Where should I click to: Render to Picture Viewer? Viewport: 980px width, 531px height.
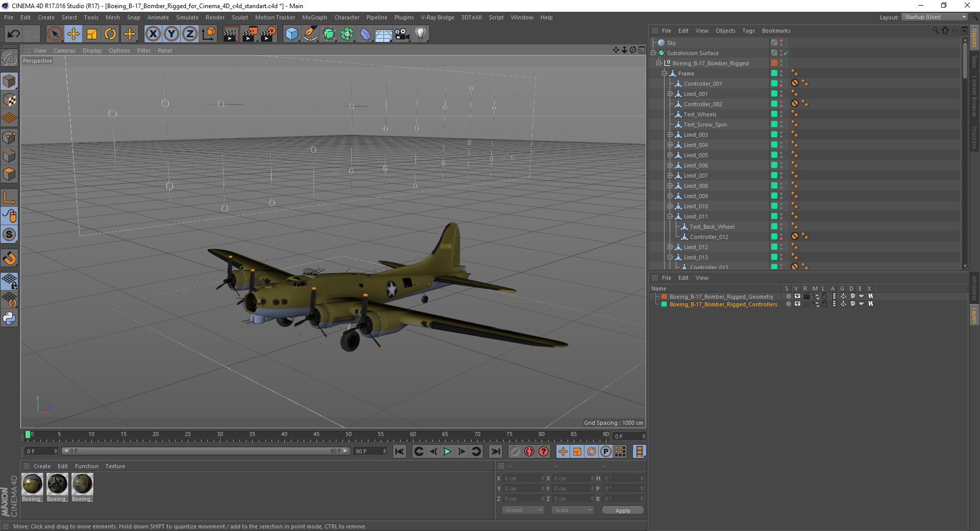(250, 34)
